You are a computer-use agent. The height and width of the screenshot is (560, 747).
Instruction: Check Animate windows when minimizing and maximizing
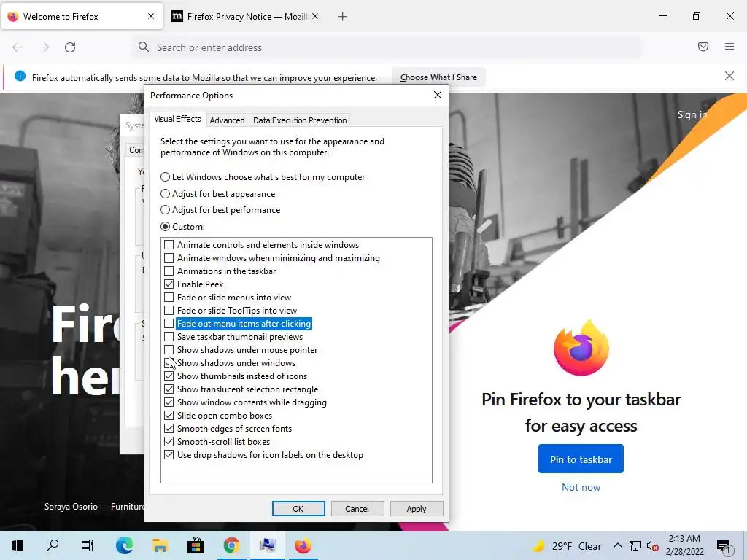click(x=169, y=257)
